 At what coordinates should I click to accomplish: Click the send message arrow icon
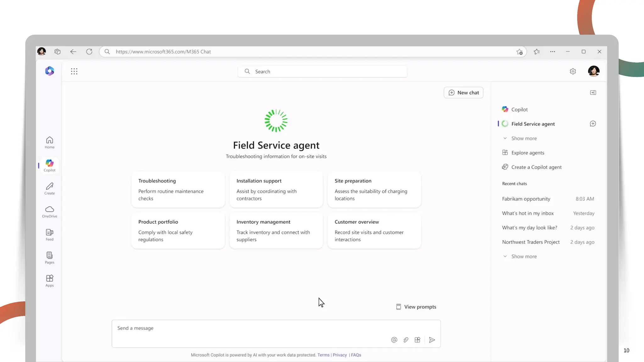pos(432,340)
